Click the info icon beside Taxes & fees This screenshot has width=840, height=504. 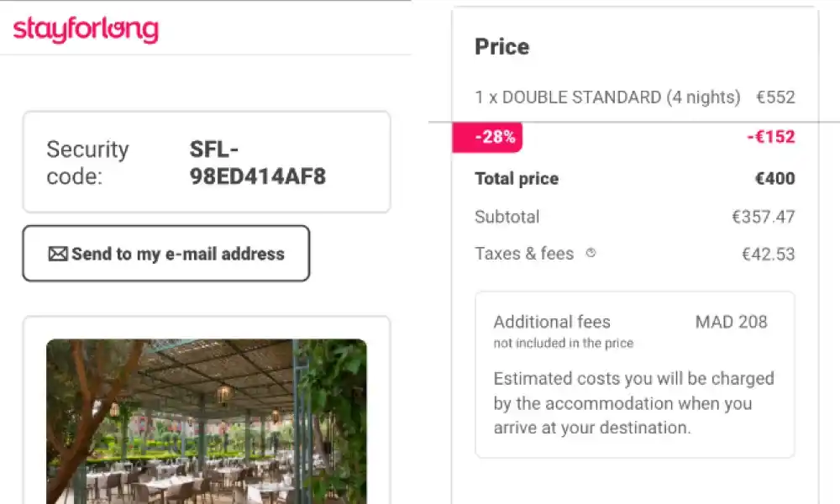pos(591,253)
